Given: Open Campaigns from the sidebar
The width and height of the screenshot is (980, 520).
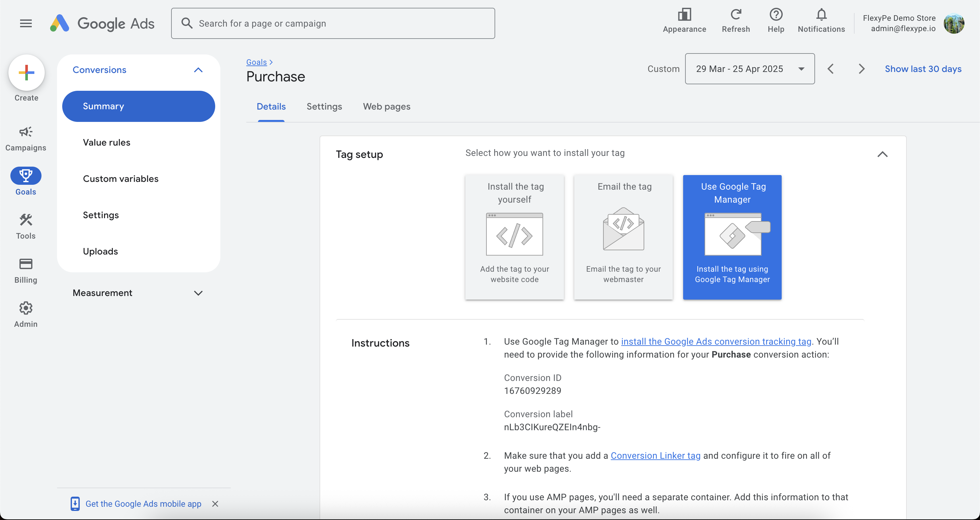Looking at the screenshot, I should (26, 138).
